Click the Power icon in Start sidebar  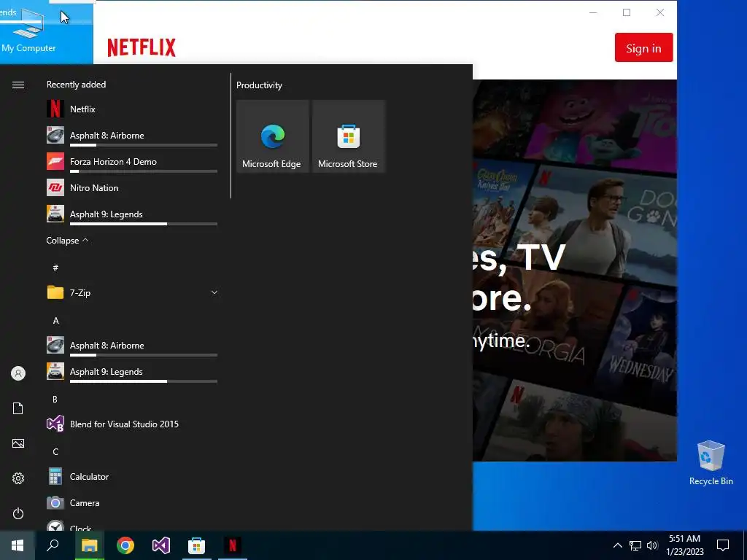coord(18,513)
